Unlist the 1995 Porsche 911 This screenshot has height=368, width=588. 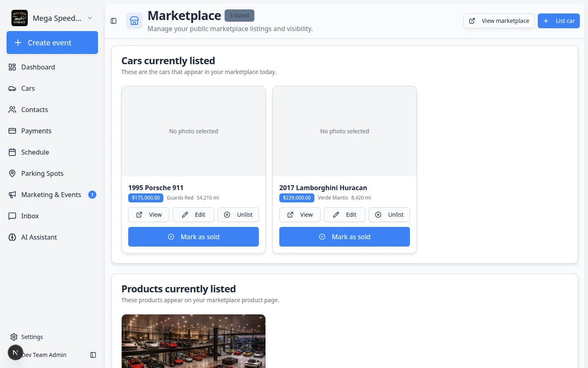(x=238, y=215)
